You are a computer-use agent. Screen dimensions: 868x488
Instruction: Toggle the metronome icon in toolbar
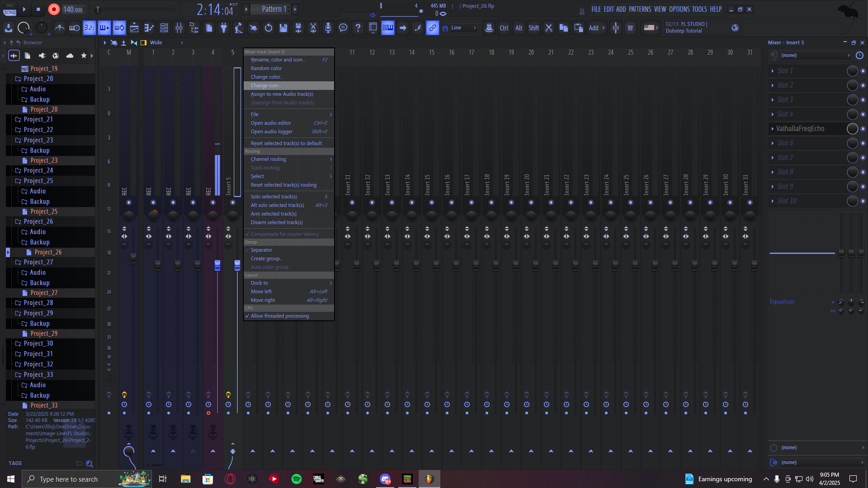(60, 28)
